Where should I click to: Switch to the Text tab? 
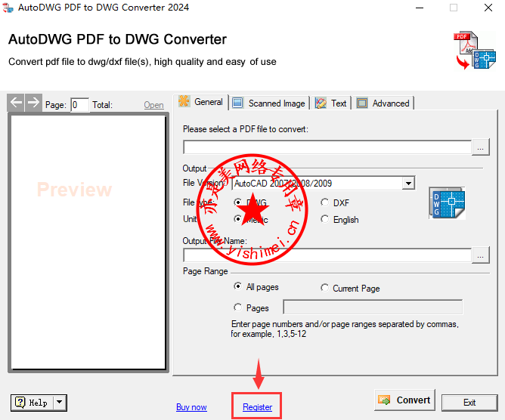pyautogui.click(x=331, y=103)
